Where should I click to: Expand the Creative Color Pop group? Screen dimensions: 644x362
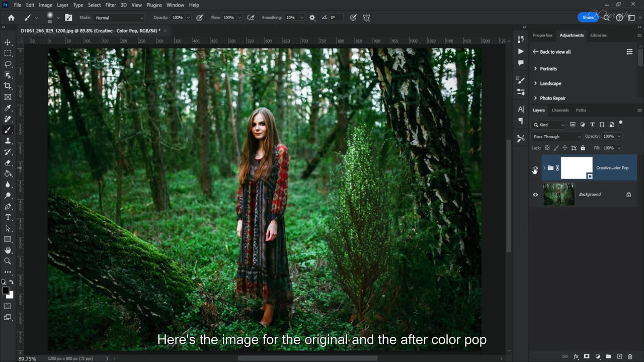click(544, 168)
